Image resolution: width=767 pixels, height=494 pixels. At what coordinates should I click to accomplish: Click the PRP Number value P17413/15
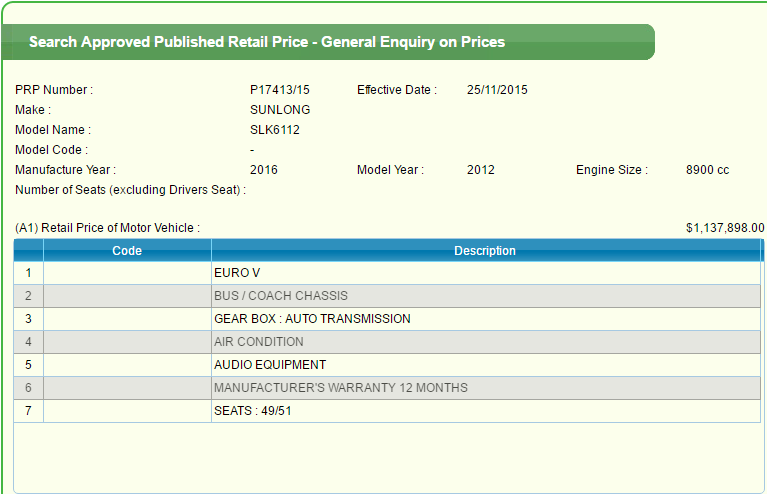pyautogui.click(x=280, y=90)
